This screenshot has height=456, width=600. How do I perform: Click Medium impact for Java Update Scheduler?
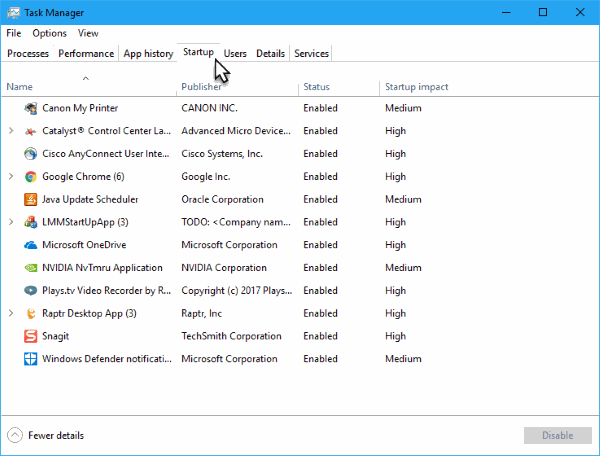click(403, 199)
